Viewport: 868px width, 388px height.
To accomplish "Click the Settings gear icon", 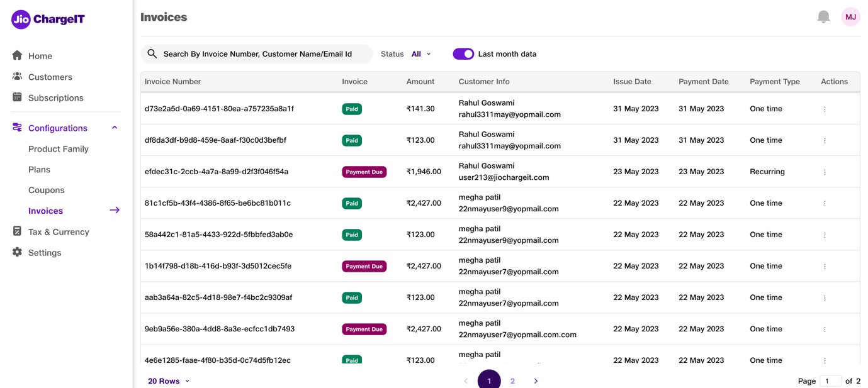I will 17,252.
